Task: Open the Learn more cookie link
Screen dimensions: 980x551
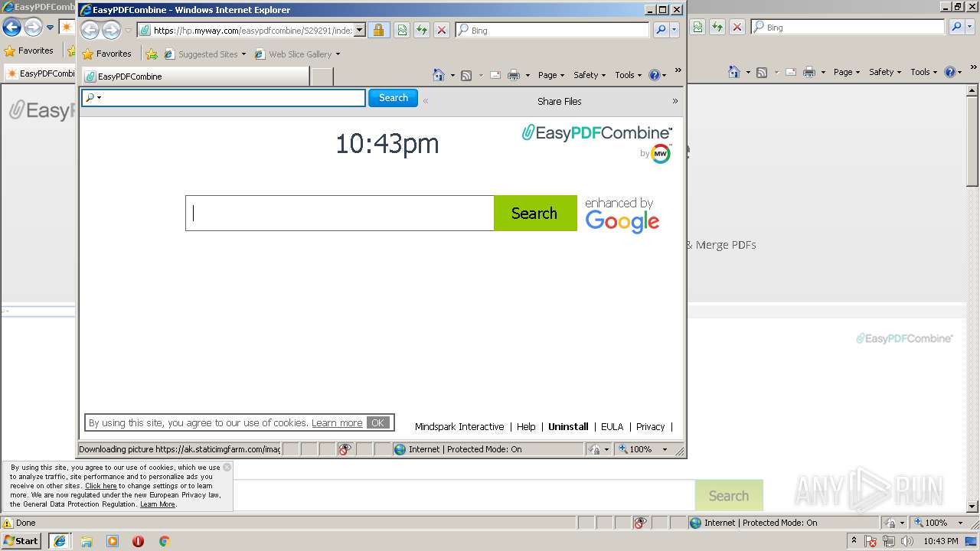Action: pyautogui.click(x=337, y=423)
